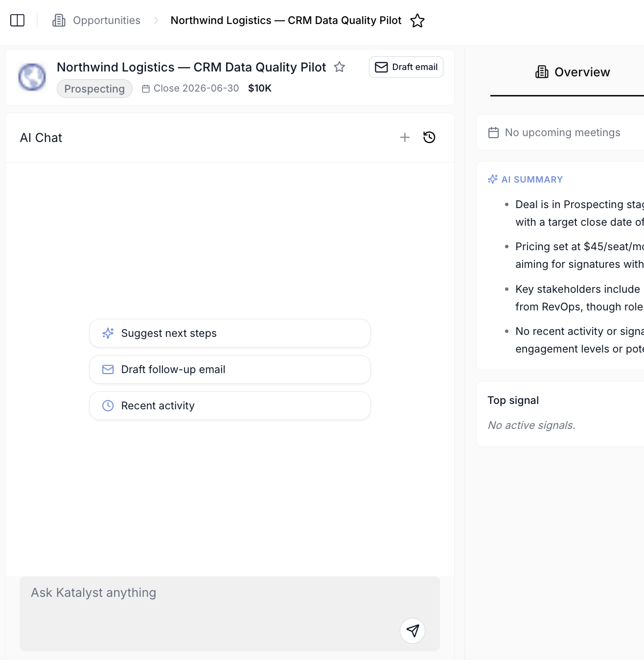
Task: Send the message with paper plane icon
Action: (413, 631)
